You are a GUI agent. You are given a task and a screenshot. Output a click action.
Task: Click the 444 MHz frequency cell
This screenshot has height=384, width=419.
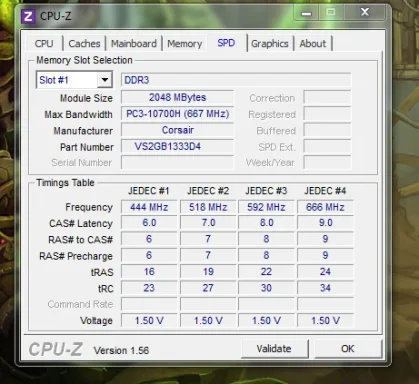coord(149,207)
